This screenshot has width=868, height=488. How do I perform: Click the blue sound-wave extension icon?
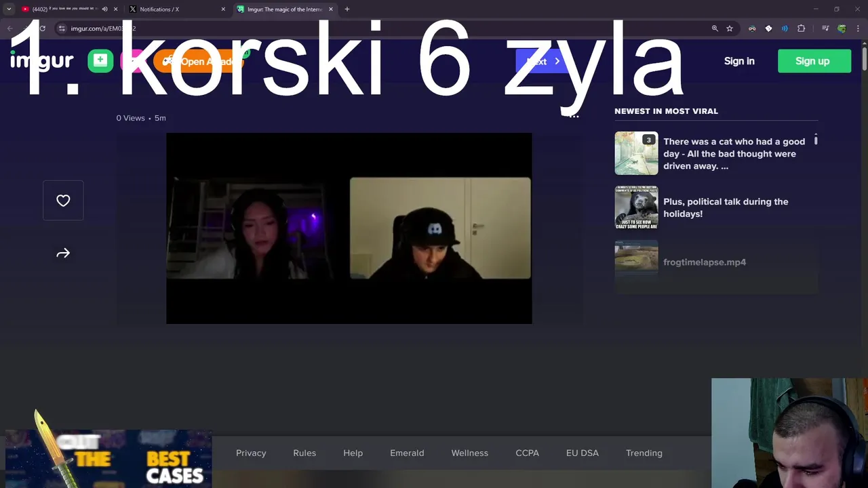tap(785, 28)
